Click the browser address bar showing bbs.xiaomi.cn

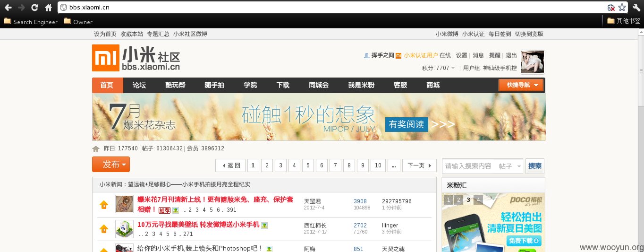[333, 8]
